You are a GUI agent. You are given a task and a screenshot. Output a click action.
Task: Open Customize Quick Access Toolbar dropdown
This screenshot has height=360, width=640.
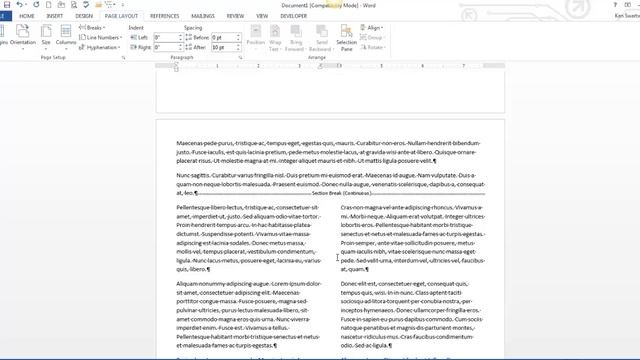122,5
